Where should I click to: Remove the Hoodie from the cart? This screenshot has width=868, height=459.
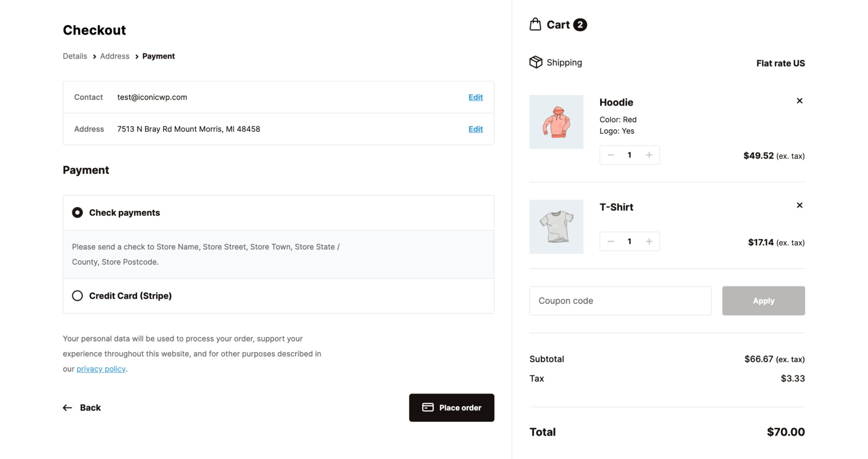[799, 101]
